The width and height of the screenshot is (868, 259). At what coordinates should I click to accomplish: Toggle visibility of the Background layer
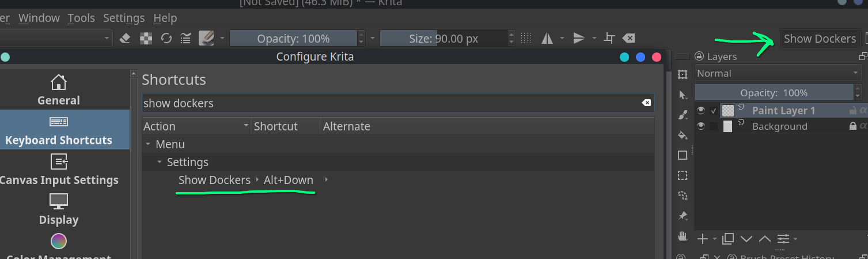coord(700,126)
